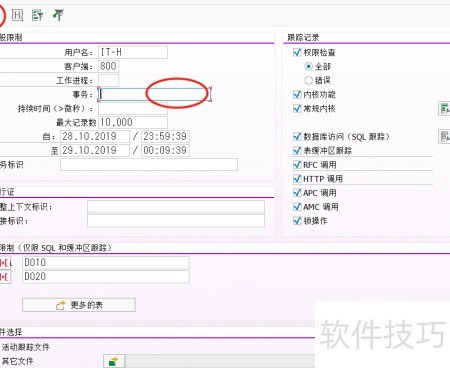
Task: Click the green file-open icon next to 其它文件
Action: click(x=114, y=361)
